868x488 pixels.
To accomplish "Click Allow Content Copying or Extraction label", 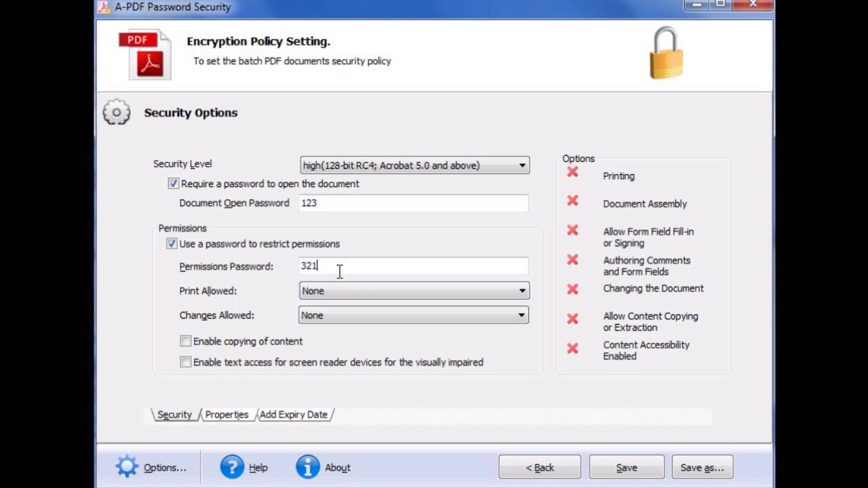I will [x=650, y=321].
